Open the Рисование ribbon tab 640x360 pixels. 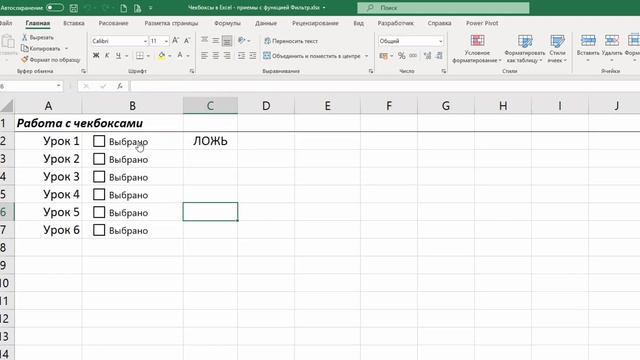113,23
